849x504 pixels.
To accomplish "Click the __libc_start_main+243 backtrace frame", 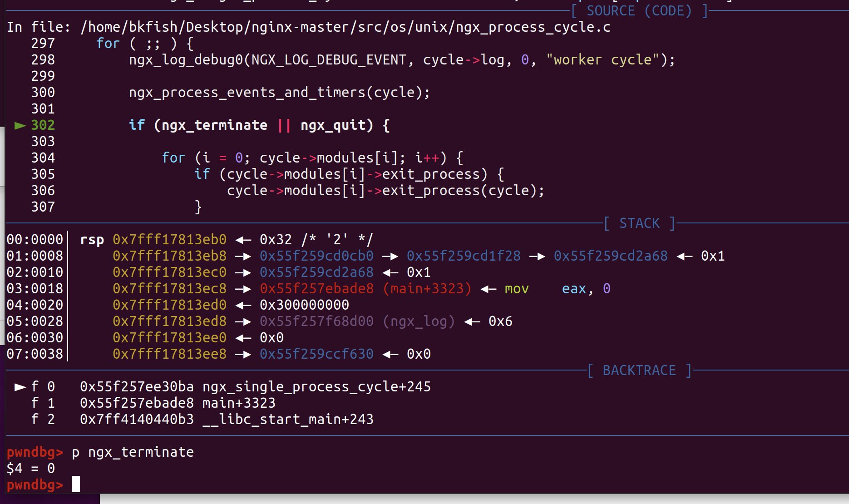I will point(288,420).
